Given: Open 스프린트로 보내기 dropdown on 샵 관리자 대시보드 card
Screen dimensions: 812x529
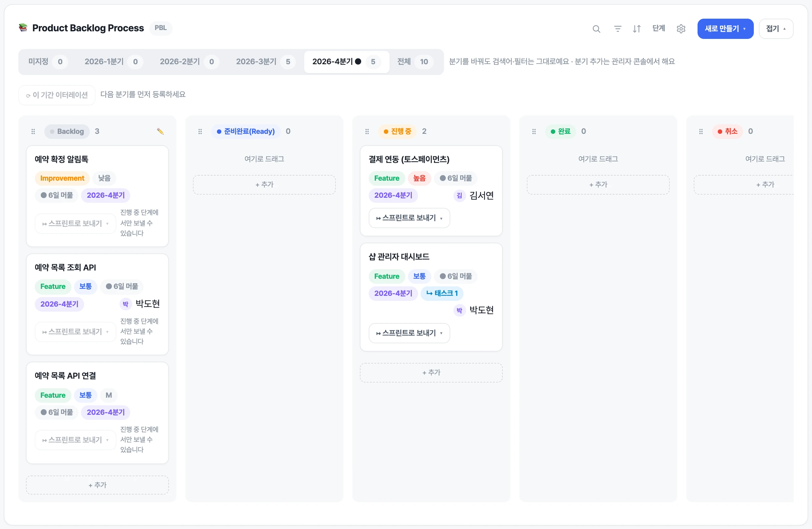Looking at the screenshot, I should point(409,333).
